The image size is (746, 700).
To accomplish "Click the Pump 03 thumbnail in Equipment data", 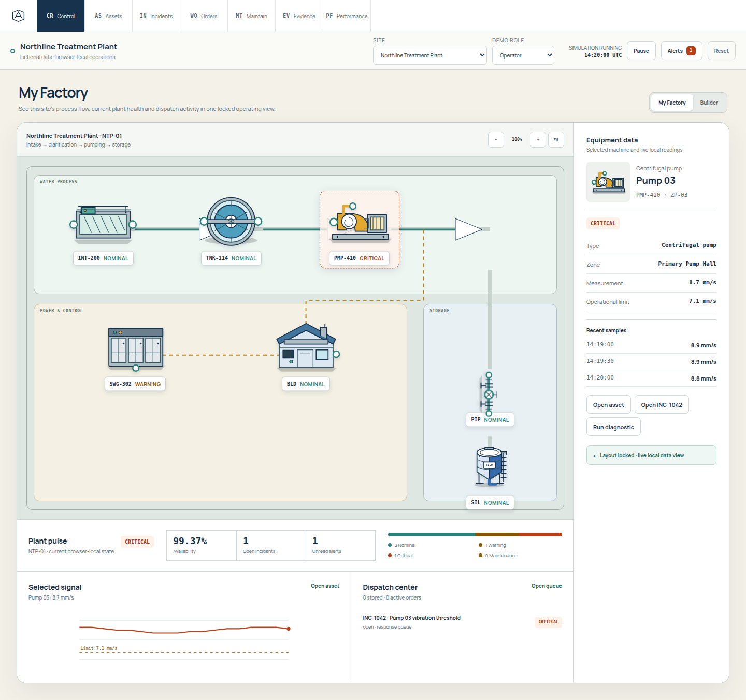I will tap(608, 182).
